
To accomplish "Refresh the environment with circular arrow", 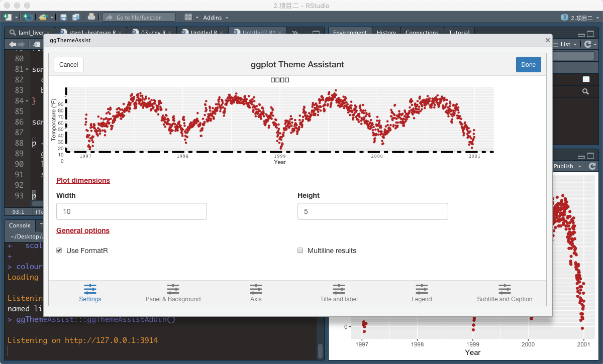I will point(588,44).
